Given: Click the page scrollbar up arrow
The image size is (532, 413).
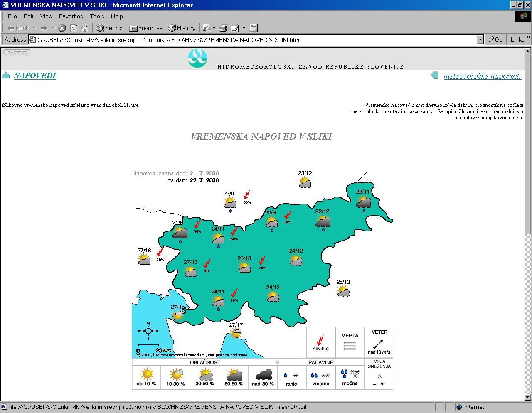Looking at the screenshot, I should 528,52.
